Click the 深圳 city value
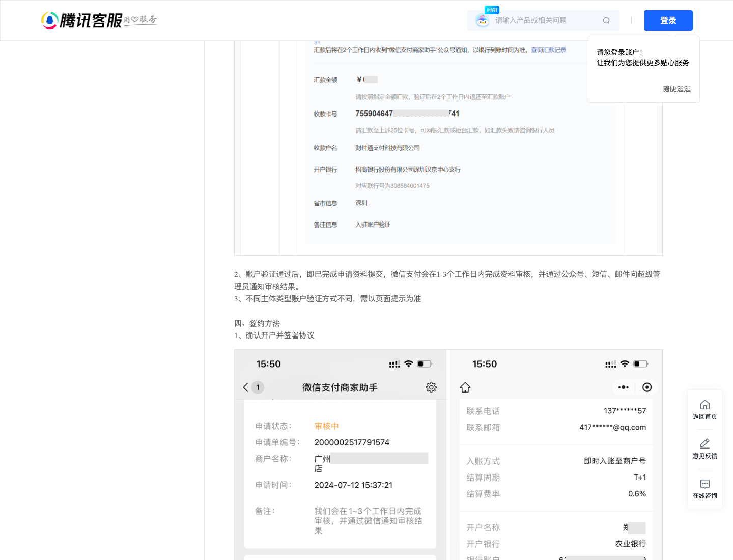Viewport: 733px width, 560px height. coord(361,203)
